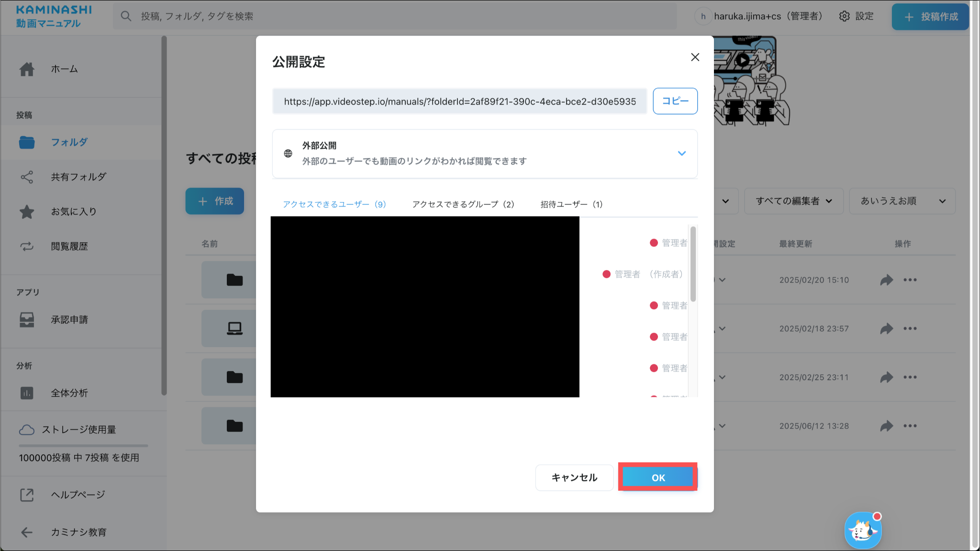Click the user list scrollbar in dialog
This screenshot has height=551, width=980.
click(x=693, y=264)
